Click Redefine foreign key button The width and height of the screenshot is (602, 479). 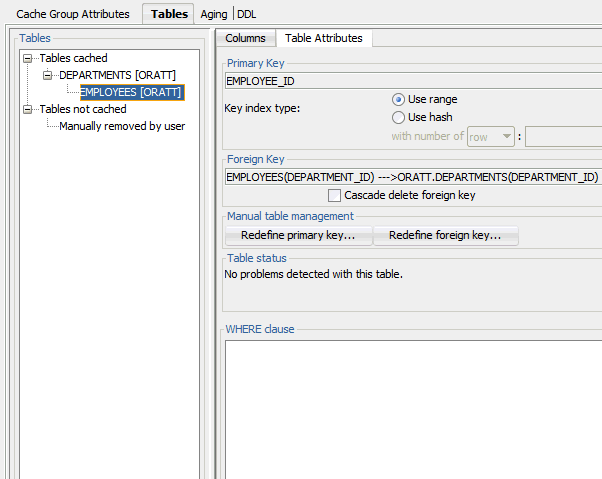pyautogui.click(x=445, y=235)
